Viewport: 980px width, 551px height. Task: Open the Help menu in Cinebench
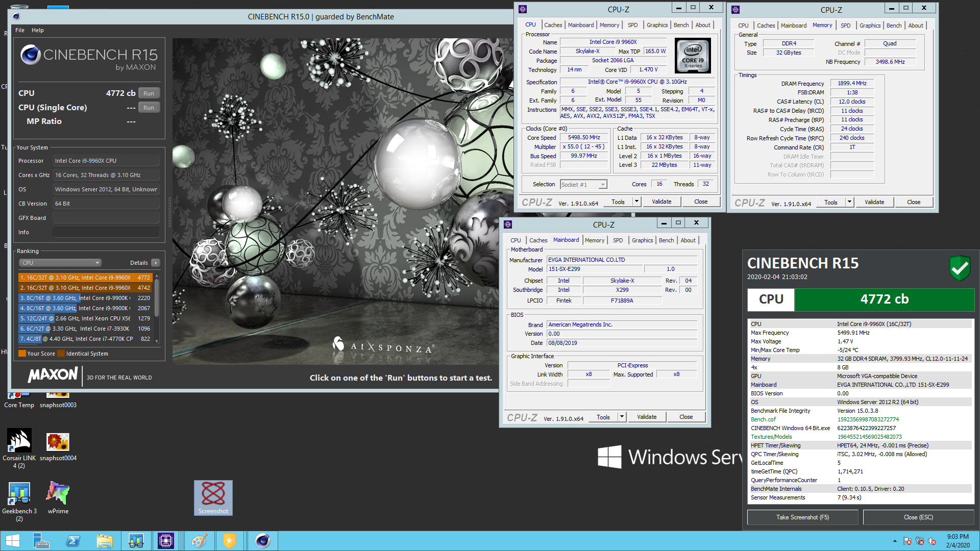tap(38, 30)
